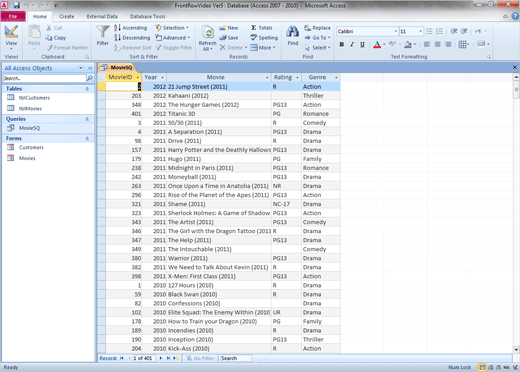520x372 pixels.
Task: Open the Selection filter dropdown
Action: [172, 28]
